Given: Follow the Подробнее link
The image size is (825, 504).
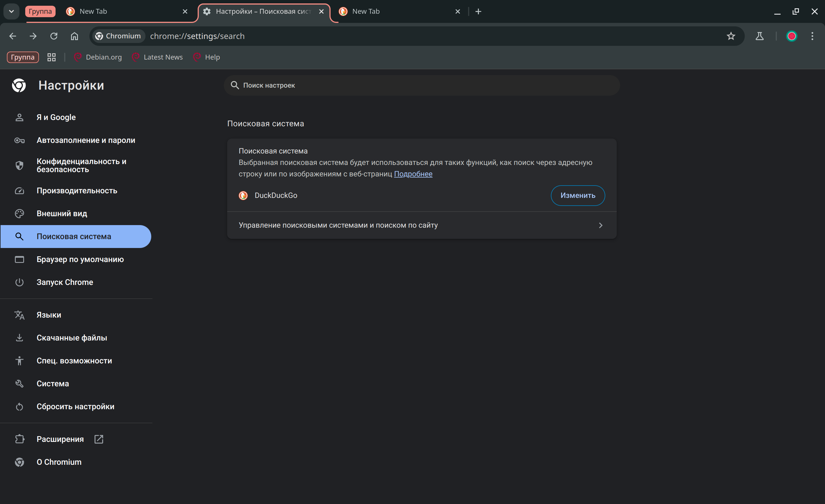Looking at the screenshot, I should 413,174.
